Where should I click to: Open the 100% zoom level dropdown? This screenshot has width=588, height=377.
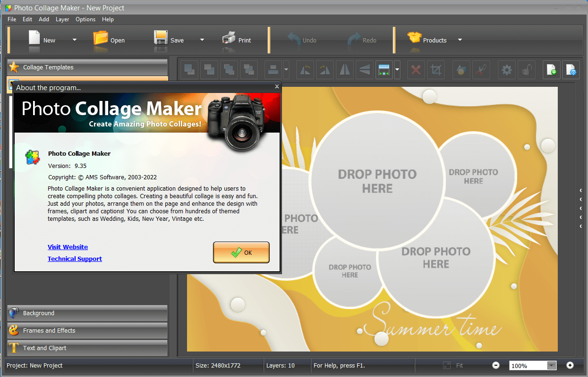[x=552, y=366]
